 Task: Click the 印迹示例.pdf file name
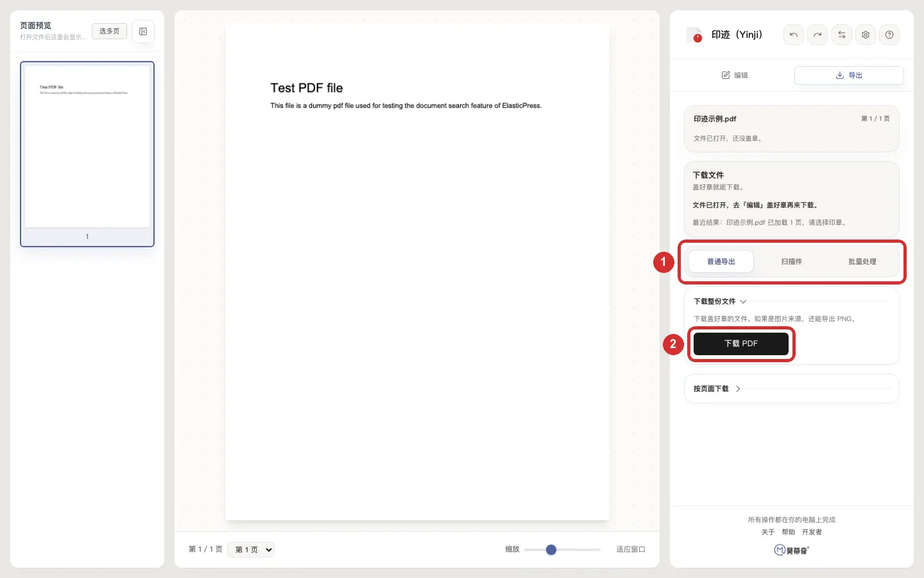point(715,119)
